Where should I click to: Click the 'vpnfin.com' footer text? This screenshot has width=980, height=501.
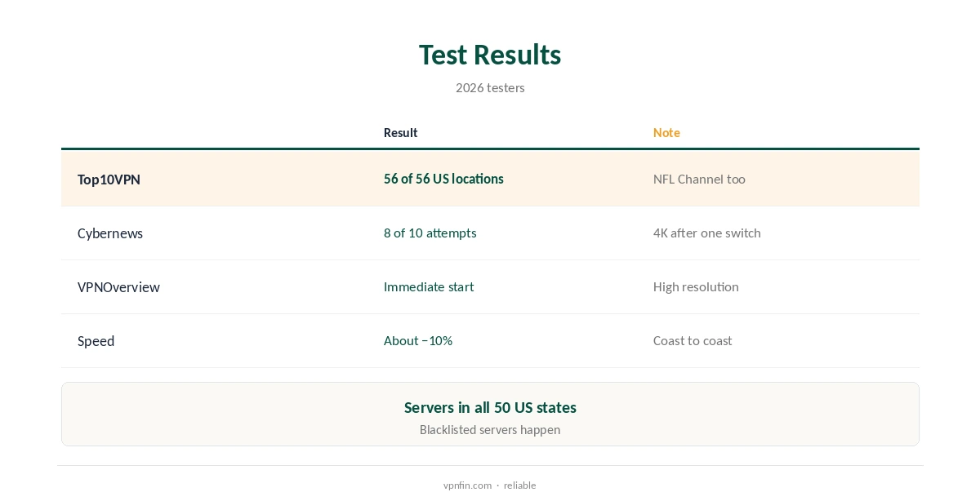pyautogui.click(x=467, y=485)
